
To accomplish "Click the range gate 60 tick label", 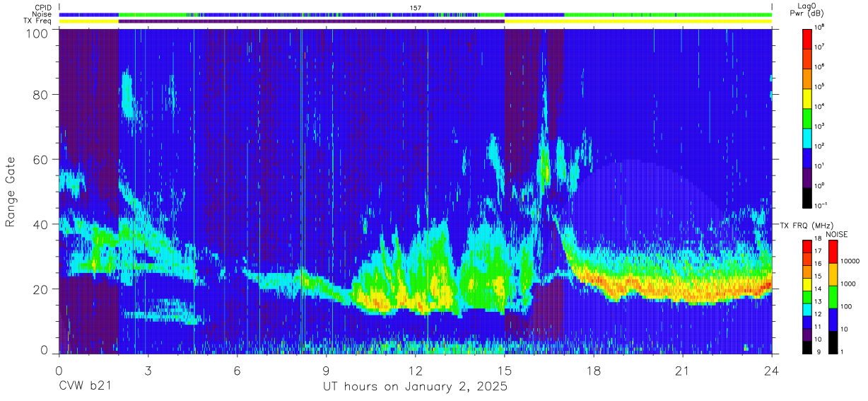I will pyautogui.click(x=41, y=159).
